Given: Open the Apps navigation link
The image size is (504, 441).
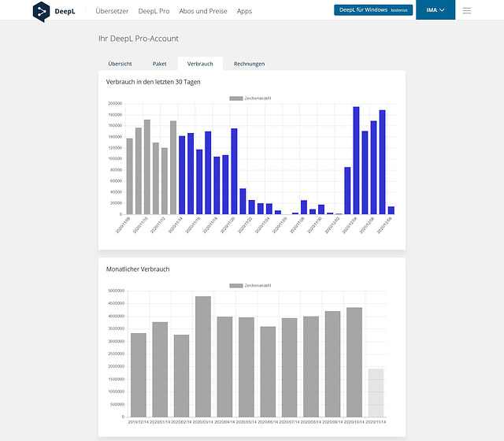Looking at the screenshot, I should pos(244,11).
